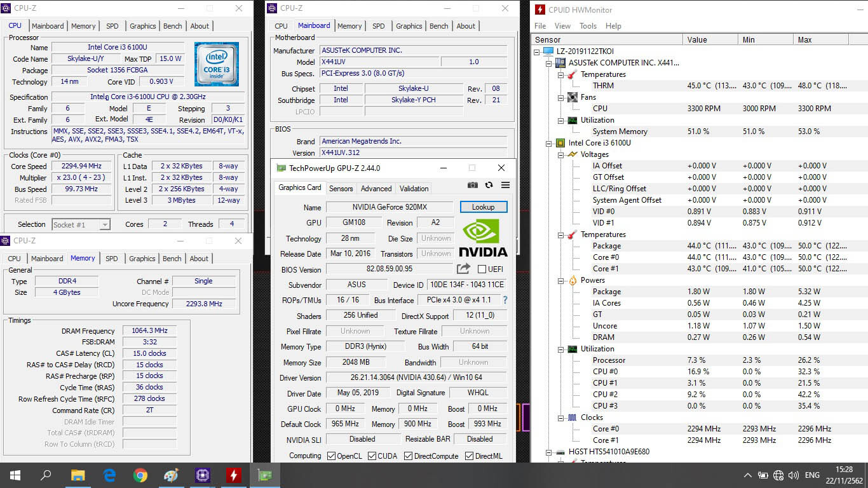Viewport: 868px width, 488px height.
Task: Click the Value column header in HWMonitor
Action: 711,39
